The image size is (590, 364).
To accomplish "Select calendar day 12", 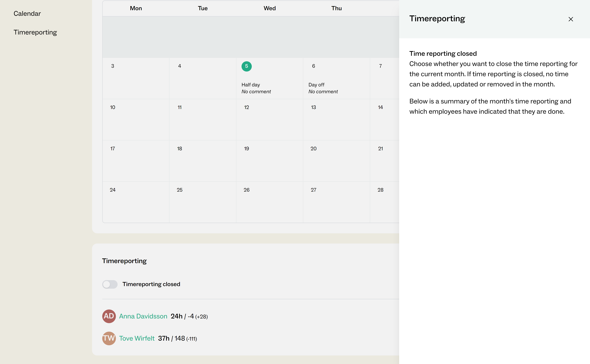I will pos(247,107).
